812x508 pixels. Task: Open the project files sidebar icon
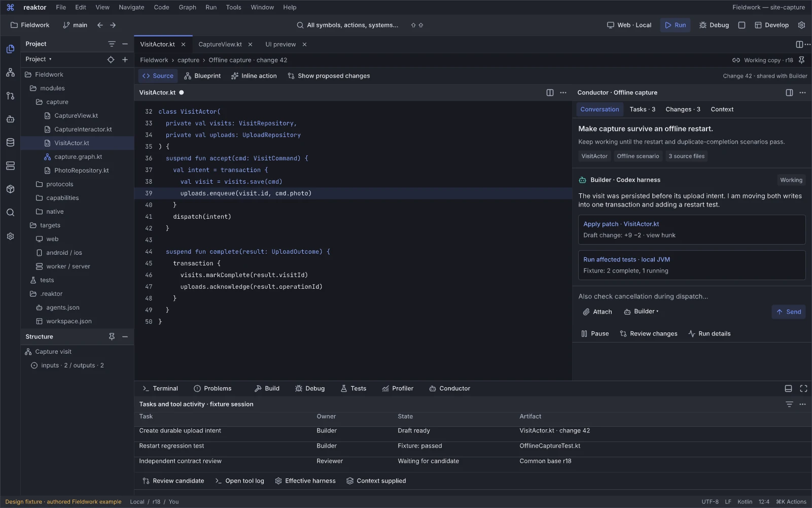(10, 49)
